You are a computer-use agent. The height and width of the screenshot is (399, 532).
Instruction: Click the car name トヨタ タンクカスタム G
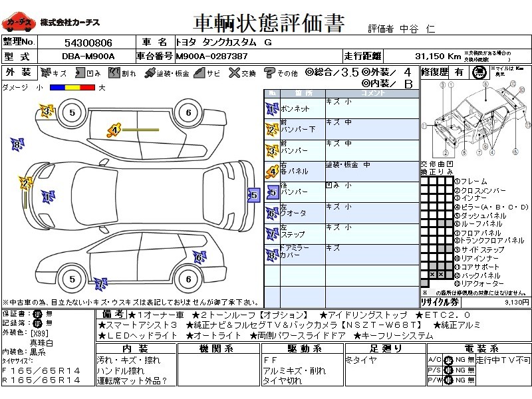click(x=224, y=43)
